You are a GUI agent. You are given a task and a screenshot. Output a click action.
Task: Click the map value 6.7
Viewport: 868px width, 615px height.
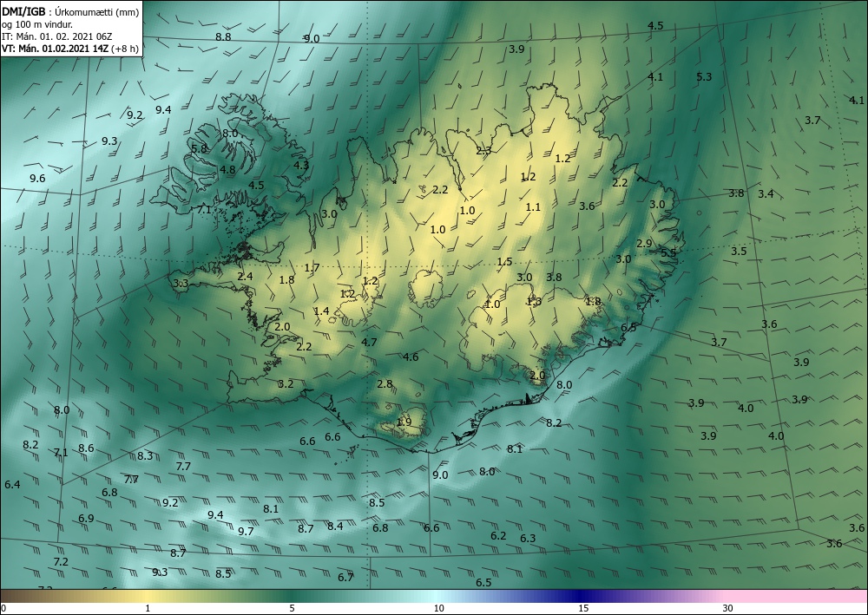(x=346, y=578)
